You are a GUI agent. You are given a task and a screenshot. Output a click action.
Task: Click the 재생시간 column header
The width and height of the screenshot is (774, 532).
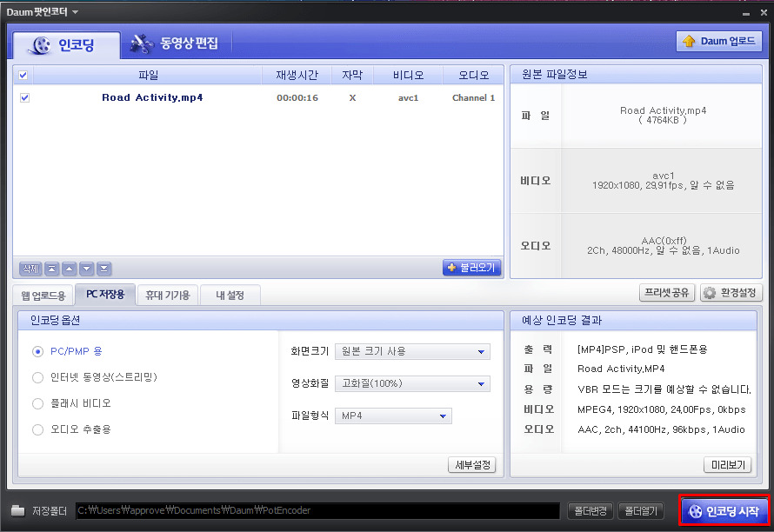297,75
